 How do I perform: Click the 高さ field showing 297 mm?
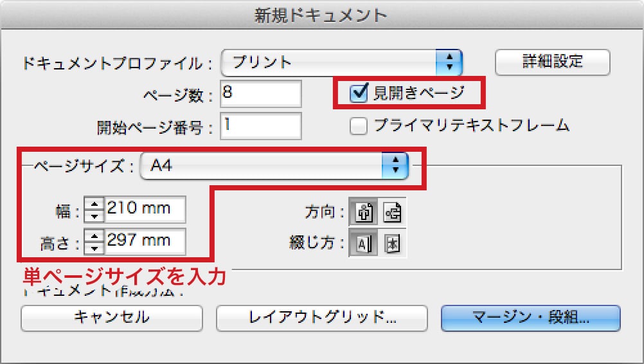[145, 241]
